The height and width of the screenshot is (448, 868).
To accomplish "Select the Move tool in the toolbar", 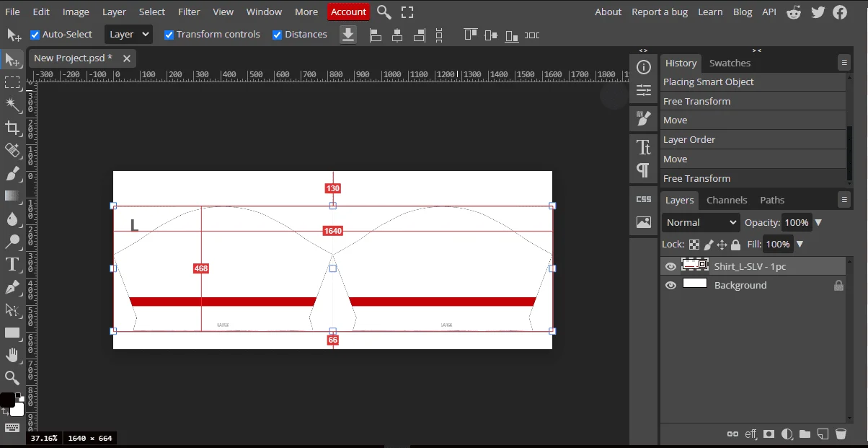I will click(12, 59).
